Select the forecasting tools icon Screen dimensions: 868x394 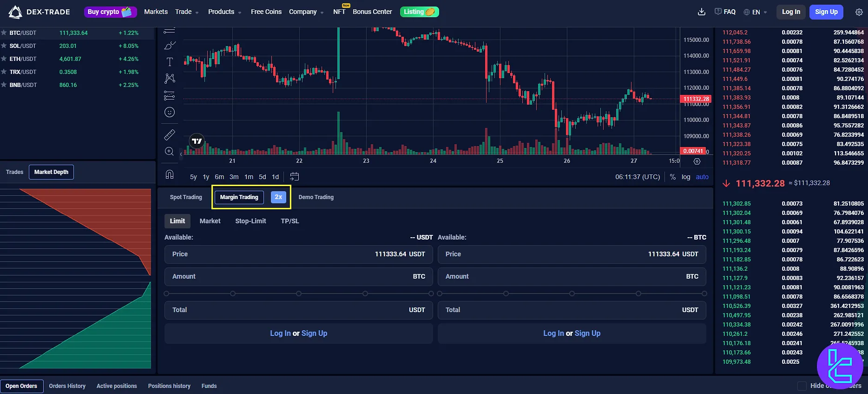(x=170, y=95)
